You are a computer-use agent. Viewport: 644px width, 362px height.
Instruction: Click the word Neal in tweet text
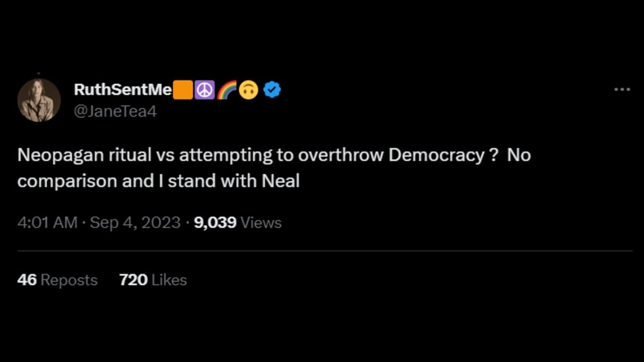pyautogui.click(x=283, y=181)
